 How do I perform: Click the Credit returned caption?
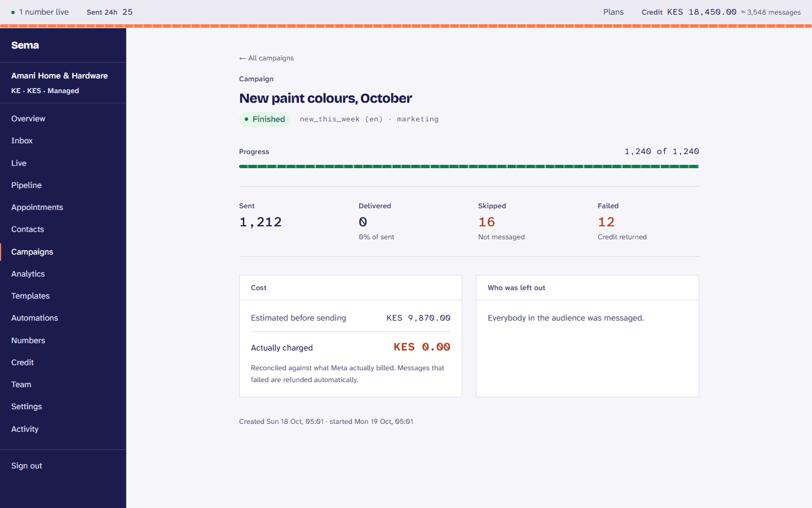pos(622,237)
